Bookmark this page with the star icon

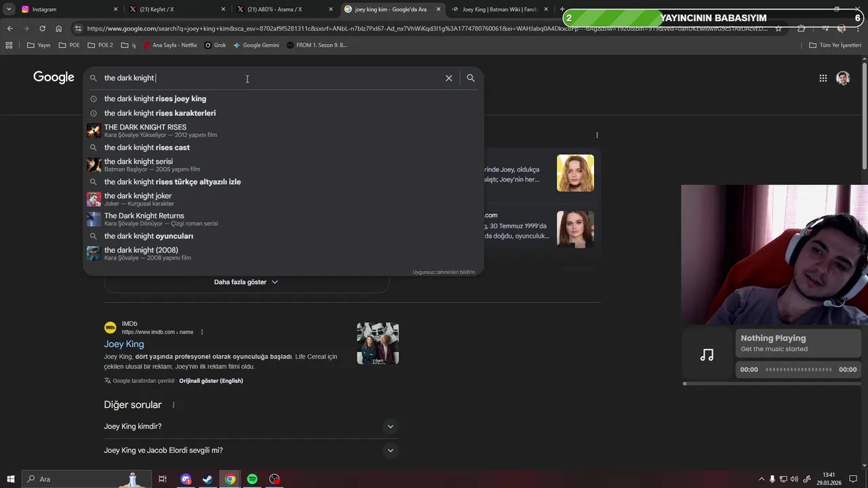[778, 28]
